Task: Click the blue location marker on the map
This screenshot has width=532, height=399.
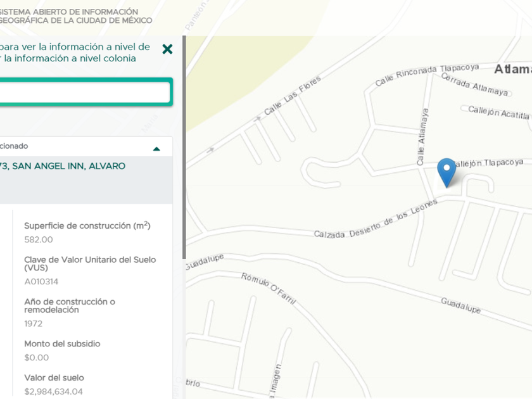Action: [446, 173]
